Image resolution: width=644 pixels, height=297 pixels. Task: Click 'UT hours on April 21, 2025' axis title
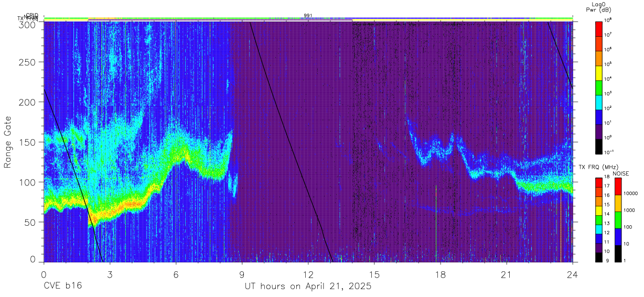click(x=308, y=287)
